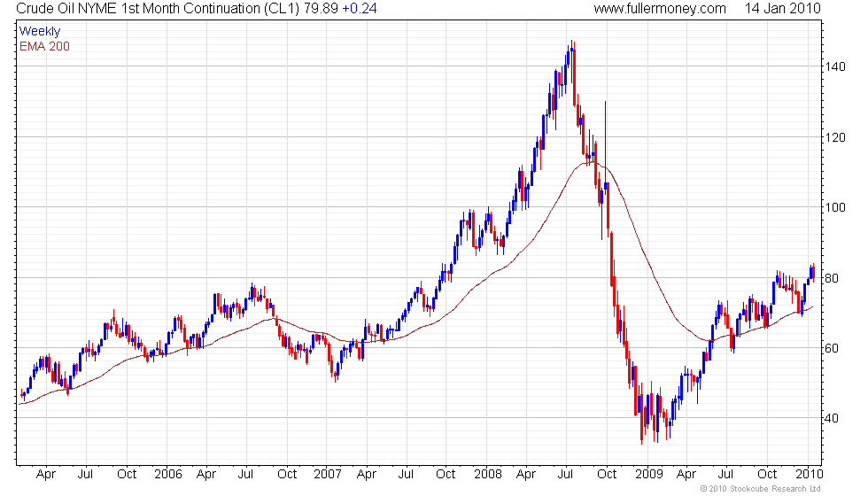Screen dimensions: 868x496
Task: Select the blue 'Weekly' legend label
Action: [40, 32]
